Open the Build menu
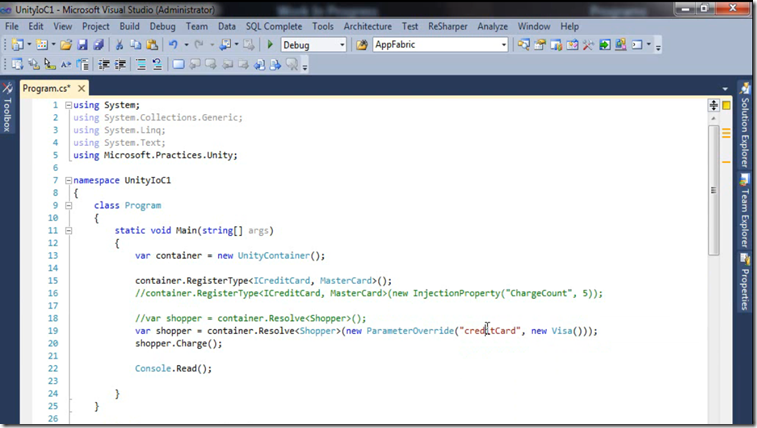 pos(129,27)
